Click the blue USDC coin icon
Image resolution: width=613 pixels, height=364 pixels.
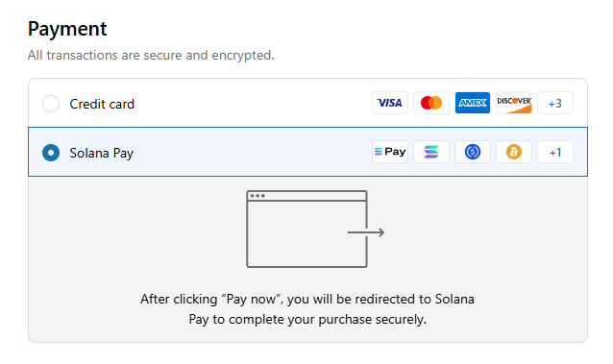pyautogui.click(x=473, y=152)
